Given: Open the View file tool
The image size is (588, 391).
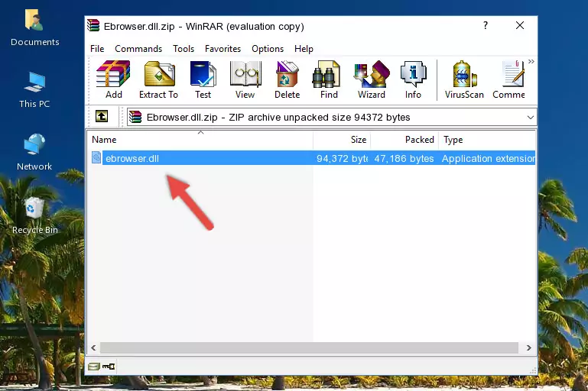Looking at the screenshot, I should coord(245,79).
